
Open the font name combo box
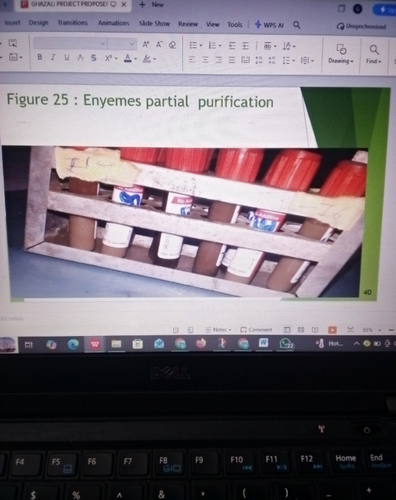[70, 44]
